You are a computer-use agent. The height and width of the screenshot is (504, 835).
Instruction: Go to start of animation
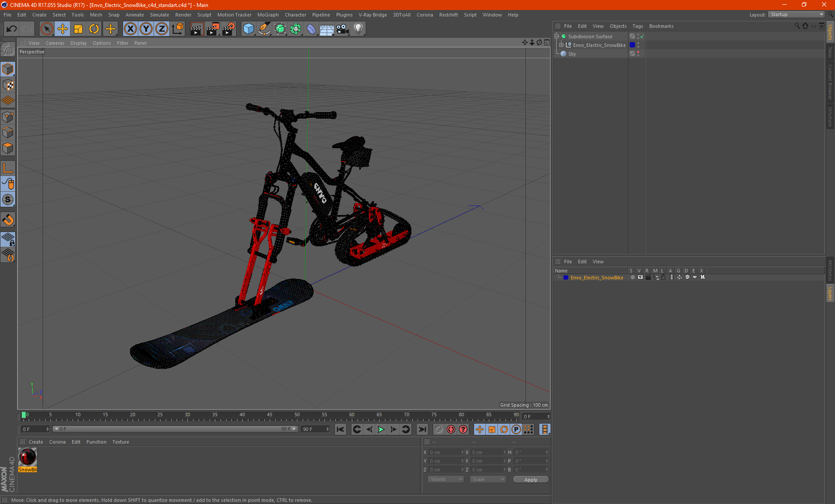click(340, 429)
